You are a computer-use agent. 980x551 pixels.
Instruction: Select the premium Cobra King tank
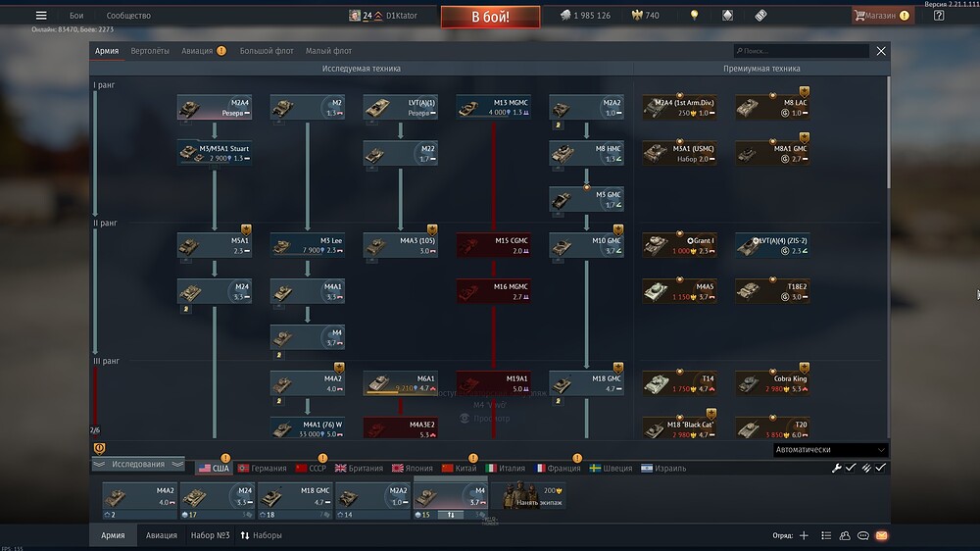pos(772,383)
